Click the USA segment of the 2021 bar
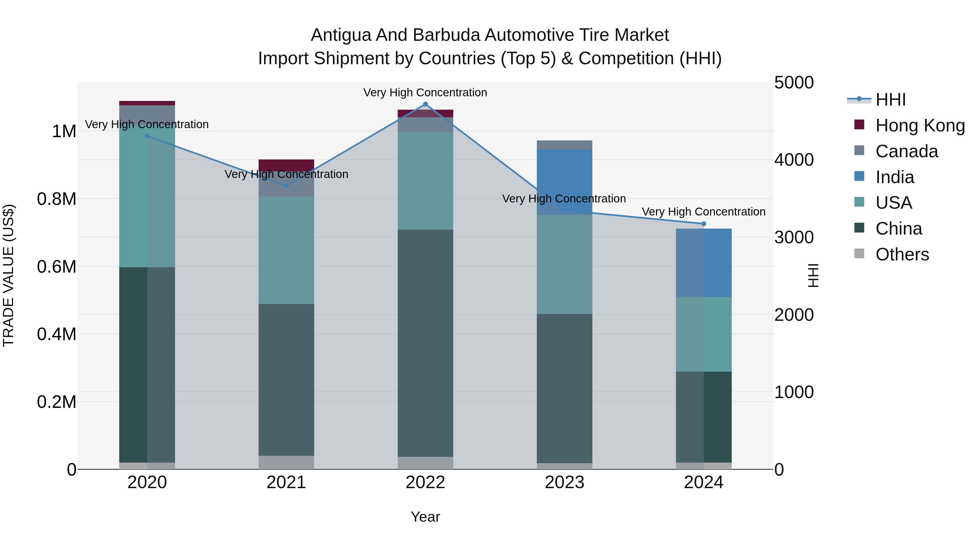Image resolution: width=980 pixels, height=551 pixels. [286, 250]
